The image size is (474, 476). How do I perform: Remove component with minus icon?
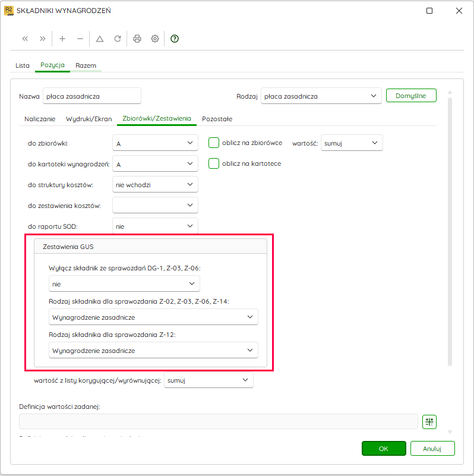tap(80, 39)
